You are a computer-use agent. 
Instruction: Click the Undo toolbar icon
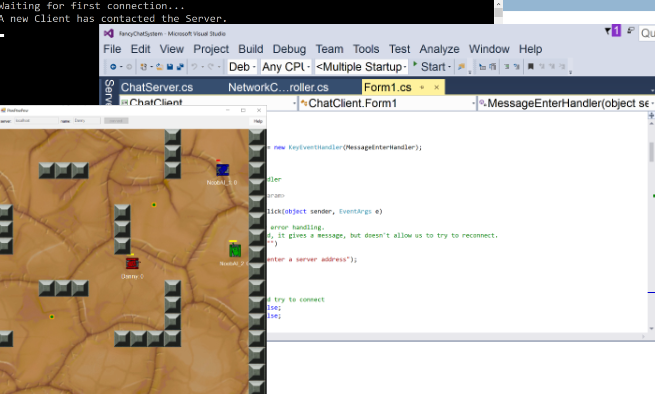coord(194,67)
